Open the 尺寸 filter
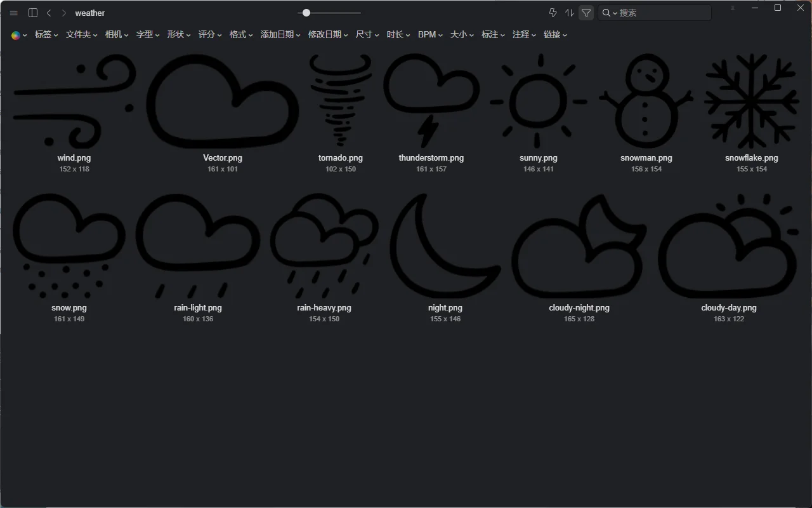This screenshot has width=812, height=508. (x=367, y=35)
